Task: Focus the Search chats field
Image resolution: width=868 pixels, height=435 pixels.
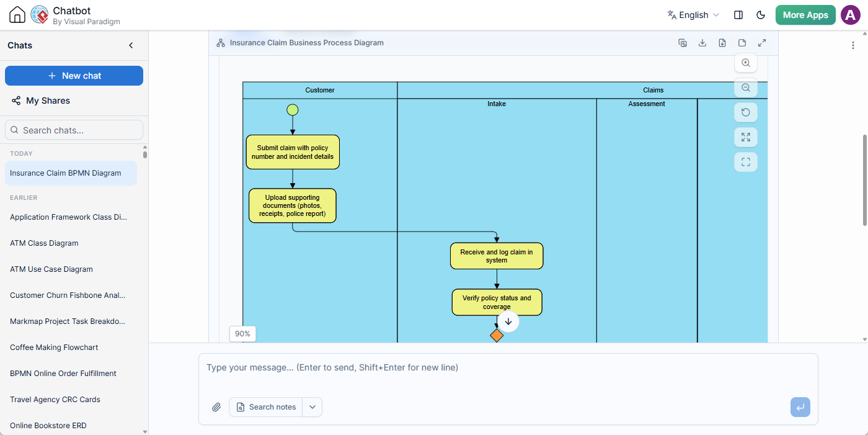Action: [x=74, y=130]
